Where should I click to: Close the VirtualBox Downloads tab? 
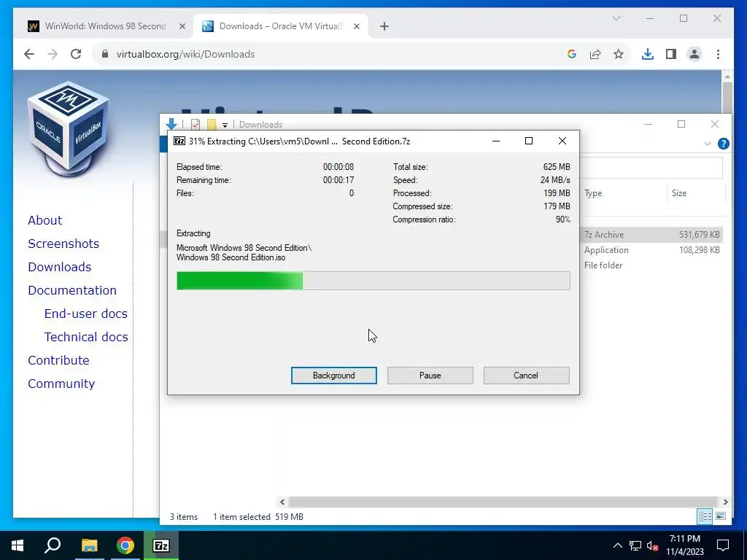[356, 27]
